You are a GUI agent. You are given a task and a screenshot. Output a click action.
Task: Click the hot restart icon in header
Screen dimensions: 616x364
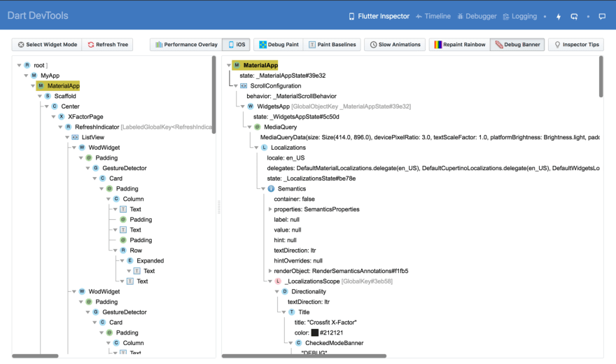574,17
